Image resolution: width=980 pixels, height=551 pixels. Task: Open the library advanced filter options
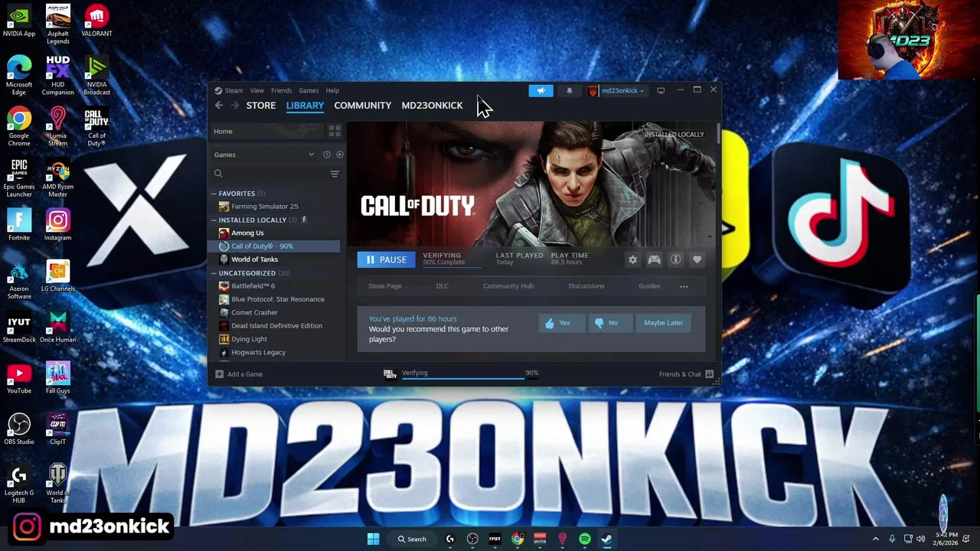tap(335, 174)
